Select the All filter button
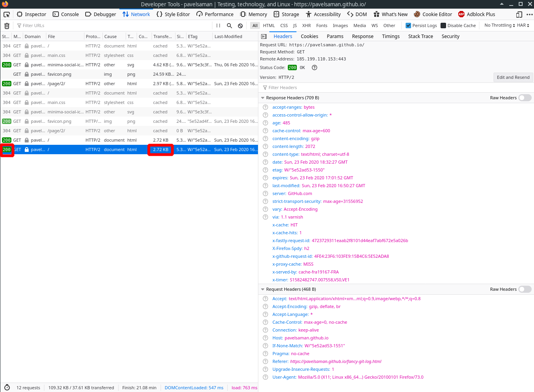The width and height of the screenshot is (534, 392). (255, 26)
